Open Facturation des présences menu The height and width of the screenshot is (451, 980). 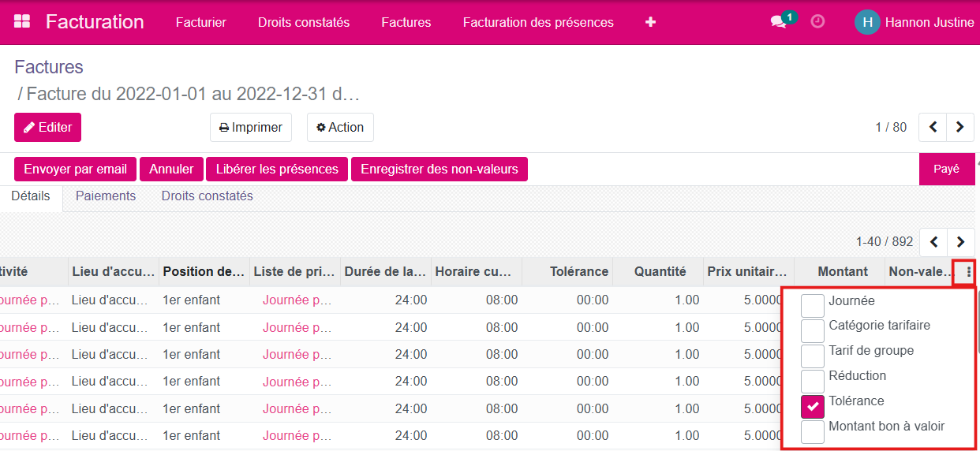click(538, 22)
